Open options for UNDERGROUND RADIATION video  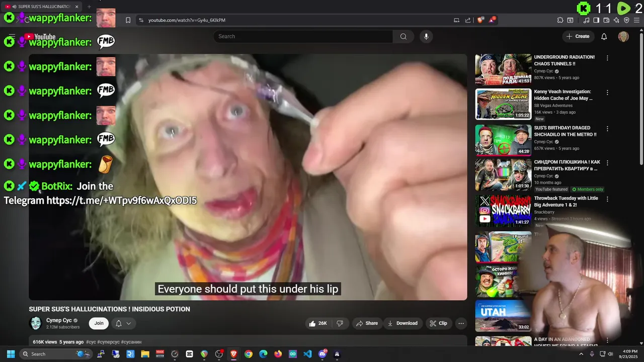[607, 58]
